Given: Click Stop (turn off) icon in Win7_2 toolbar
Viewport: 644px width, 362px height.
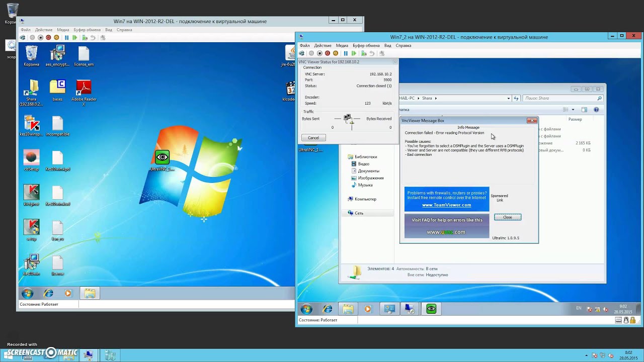Looking at the screenshot, I should (319, 53).
